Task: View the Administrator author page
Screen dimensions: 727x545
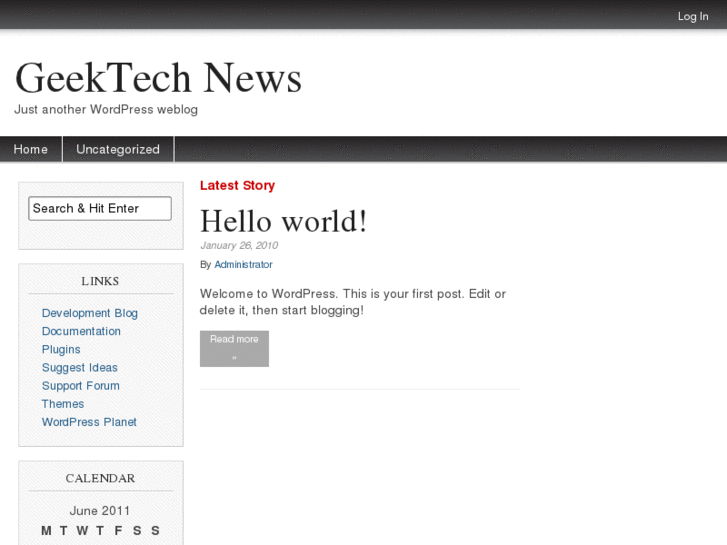Action: pos(243,264)
